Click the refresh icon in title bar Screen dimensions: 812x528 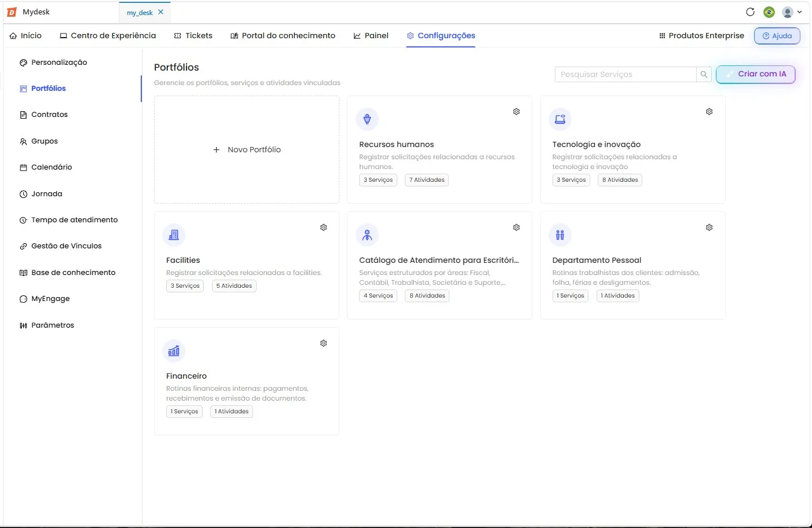tap(751, 12)
